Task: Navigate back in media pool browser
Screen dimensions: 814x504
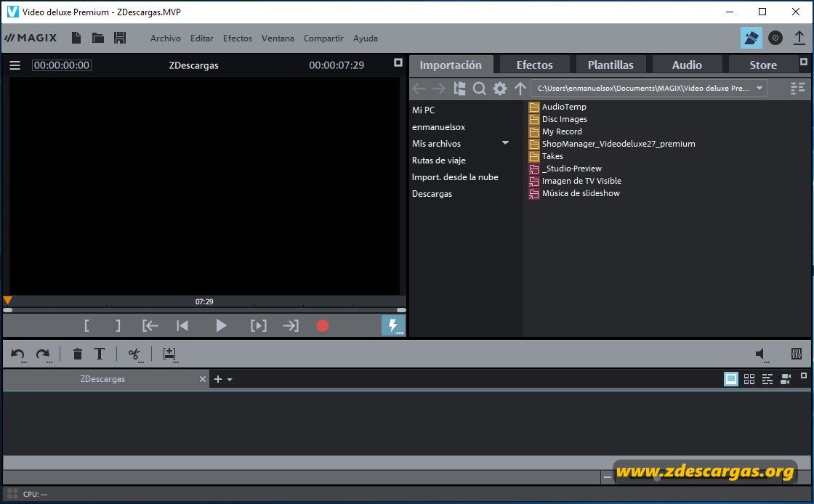Action: coord(419,89)
